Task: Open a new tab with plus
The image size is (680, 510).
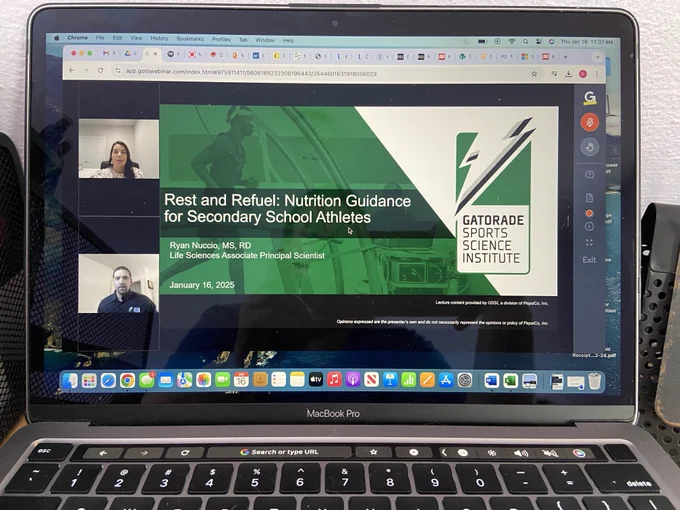Action: (x=565, y=56)
